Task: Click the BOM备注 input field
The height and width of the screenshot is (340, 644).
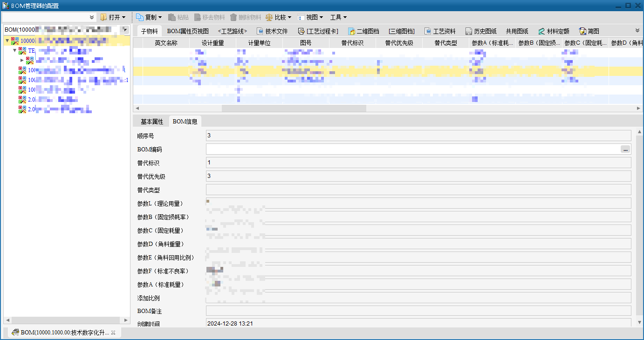Action: point(418,311)
